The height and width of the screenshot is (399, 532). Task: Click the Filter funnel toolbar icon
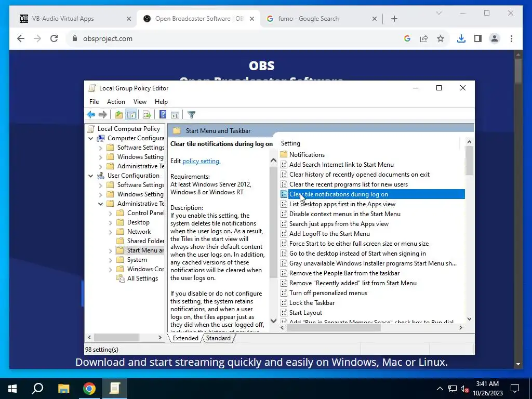pos(191,115)
